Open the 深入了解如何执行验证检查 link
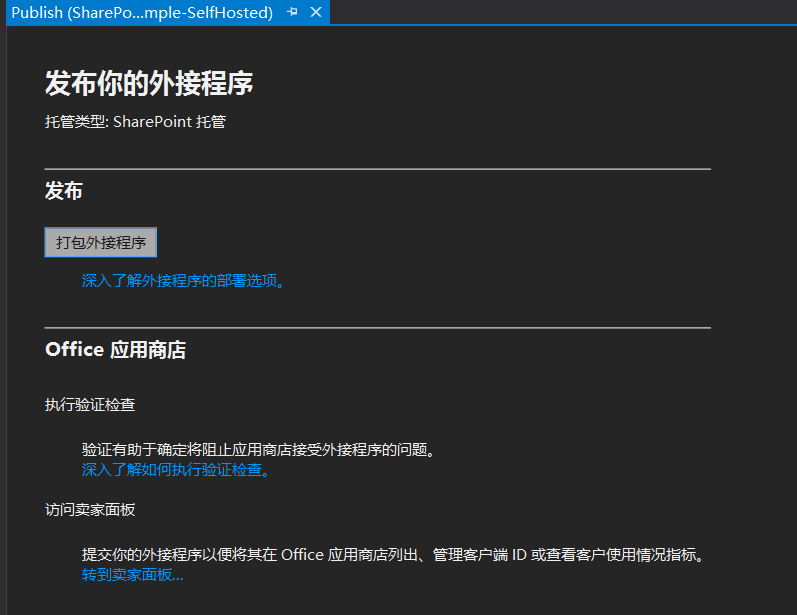This screenshot has height=615, width=797. pyautogui.click(x=175, y=469)
